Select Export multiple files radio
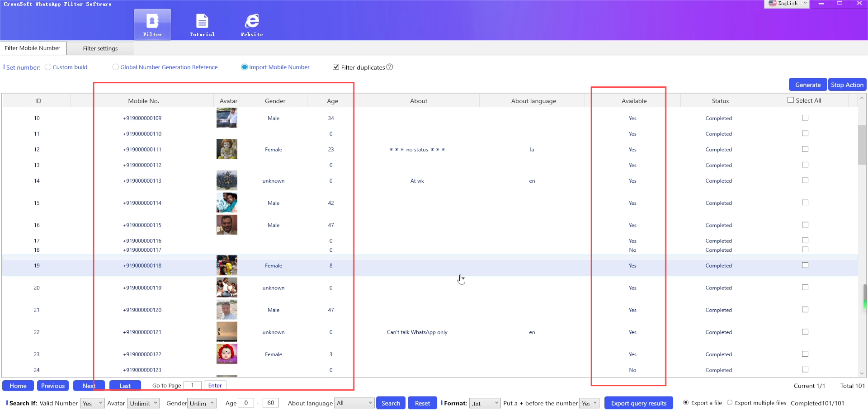 730,402
